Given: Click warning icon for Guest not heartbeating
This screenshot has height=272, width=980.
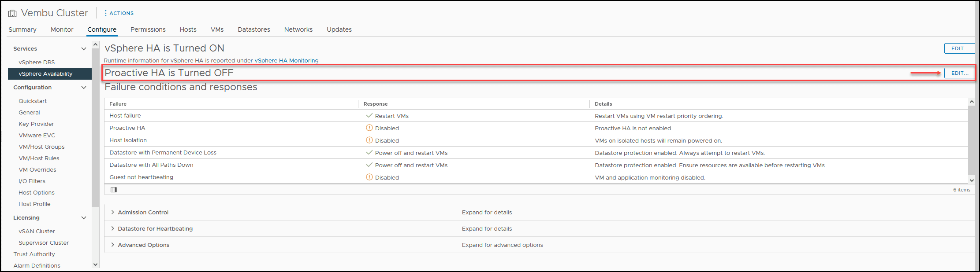Looking at the screenshot, I should point(369,177).
